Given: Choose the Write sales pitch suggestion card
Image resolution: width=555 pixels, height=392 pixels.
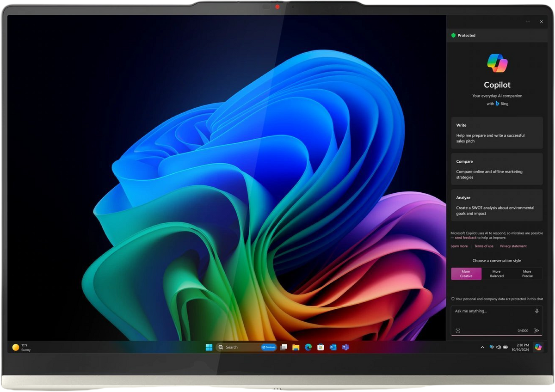Looking at the screenshot, I should coord(497,133).
